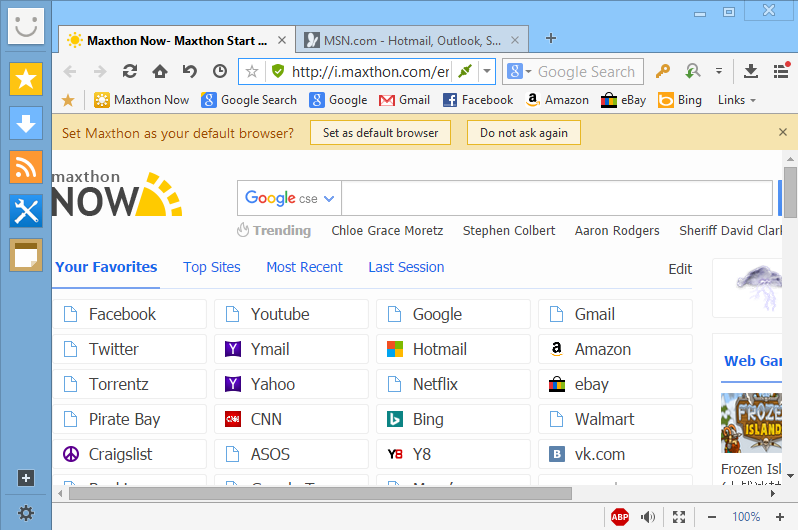The width and height of the screenshot is (798, 530).
Task: Bookmark this page with the star
Action: click(x=252, y=72)
